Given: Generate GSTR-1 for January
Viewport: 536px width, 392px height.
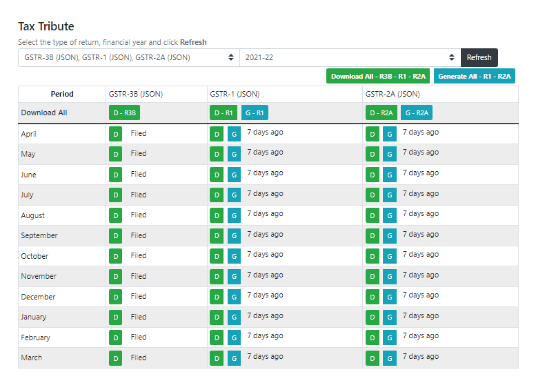Looking at the screenshot, I should 234,317.
